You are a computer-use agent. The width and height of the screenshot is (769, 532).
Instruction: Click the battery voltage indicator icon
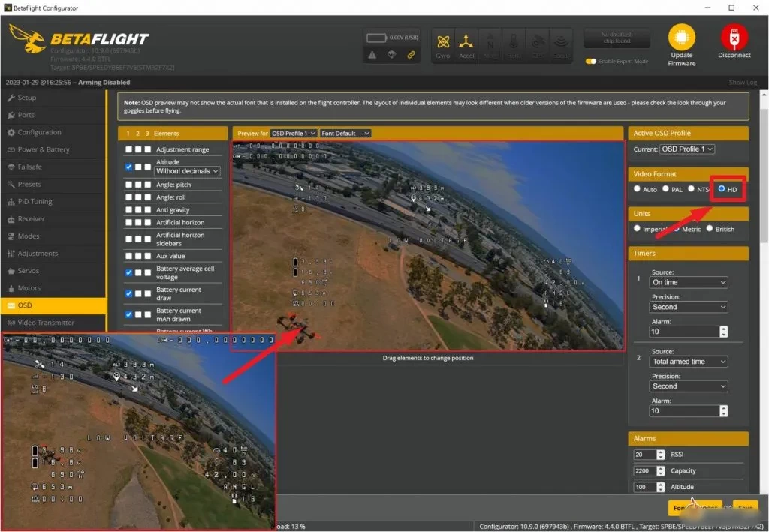click(x=377, y=38)
